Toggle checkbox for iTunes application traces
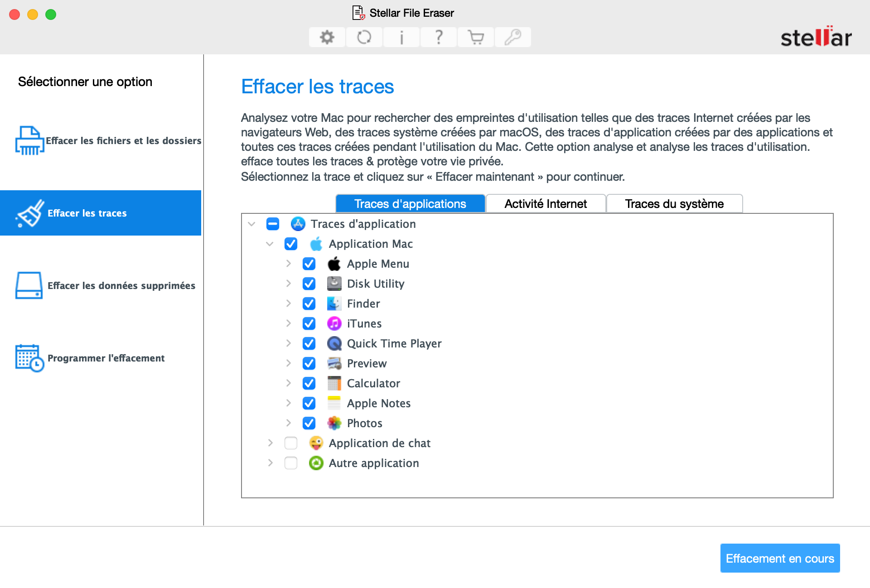 [309, 323]
